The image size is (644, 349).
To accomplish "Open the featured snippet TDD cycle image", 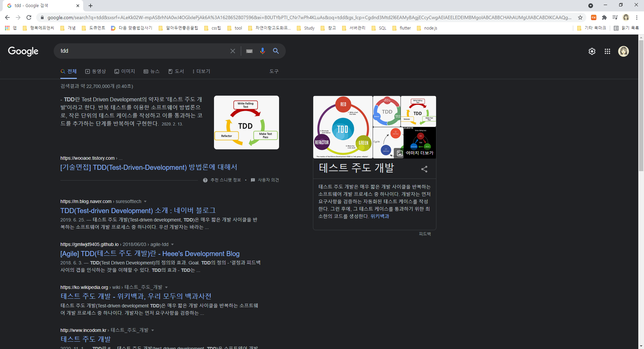I will [247, 122].
